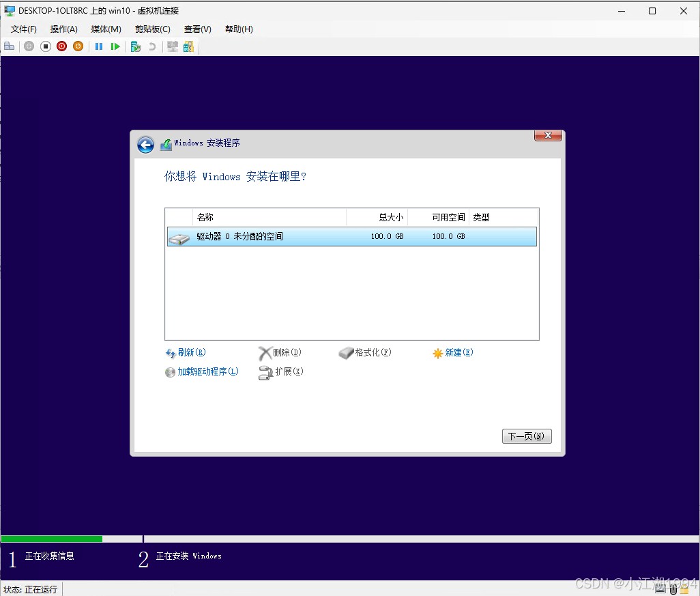Click the green Reset play icon in toolbar
Viewport: 700px width, 596px height.
pos(115,46)
